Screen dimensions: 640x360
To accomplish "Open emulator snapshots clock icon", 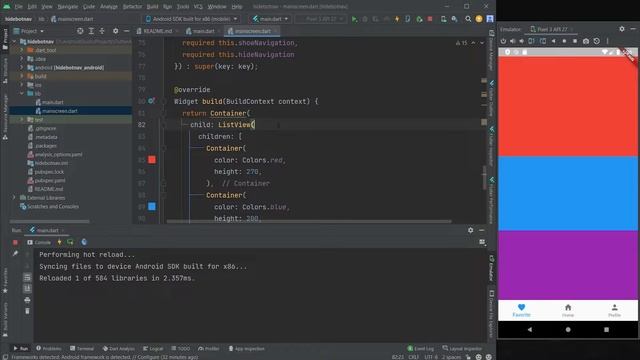I will pos(597,41).
